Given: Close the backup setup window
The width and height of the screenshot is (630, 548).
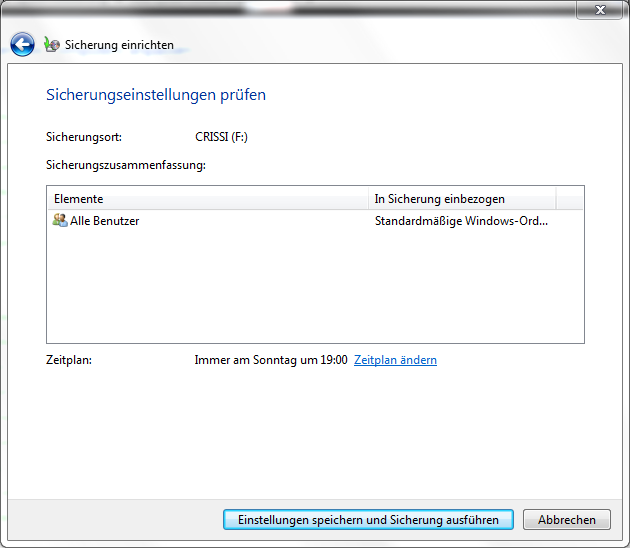Looking at the screenshot, I should 600,10.
